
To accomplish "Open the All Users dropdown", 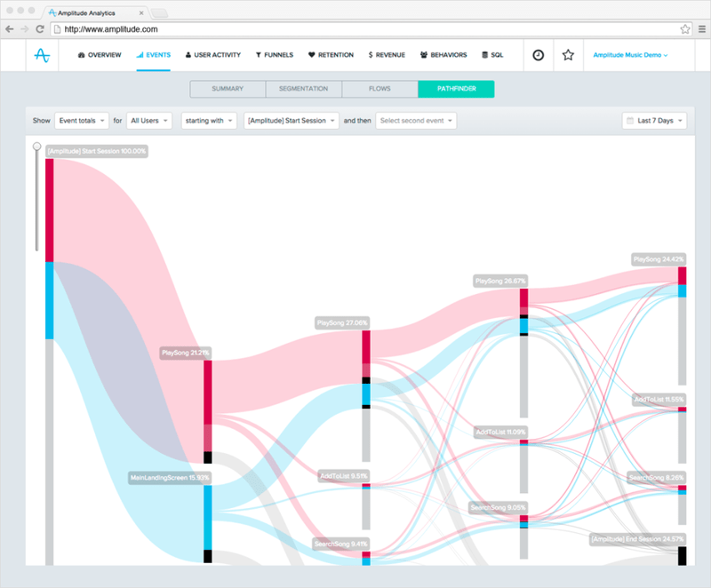I will pos(148,120).
